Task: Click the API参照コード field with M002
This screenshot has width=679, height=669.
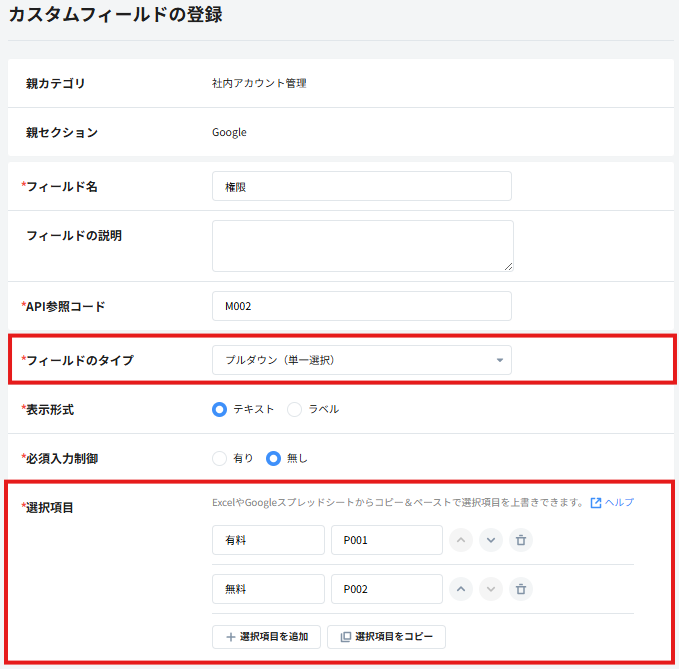Action: pyautogui.click(x=362, y=306)
